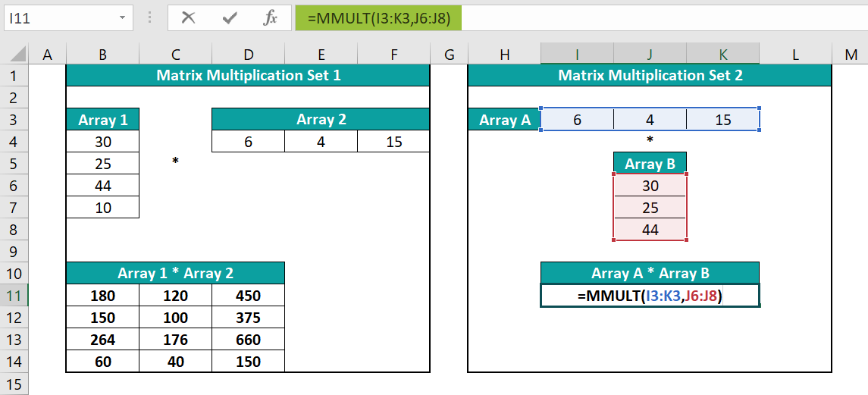Select the Array B header cell
Image resolution: width=868 pixels, height=395 pixels.
point(650,164)
